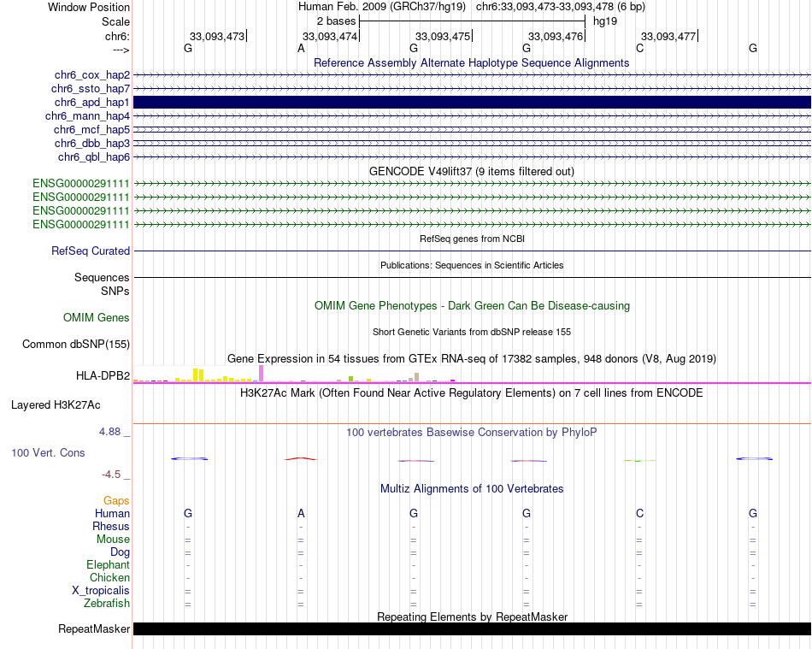Click the Chicken alignment row label

pyautogui.click(x=109, y=577)
